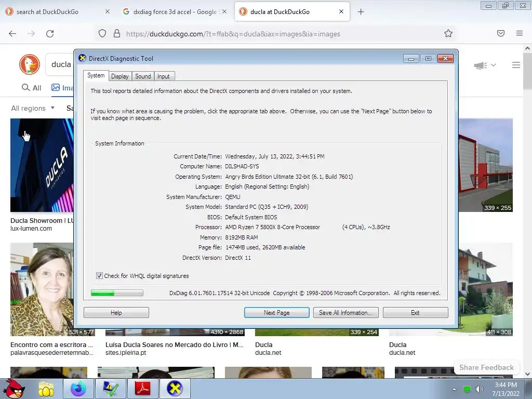Close the DirectX Diagnostic Tool window

coord(445,58)
